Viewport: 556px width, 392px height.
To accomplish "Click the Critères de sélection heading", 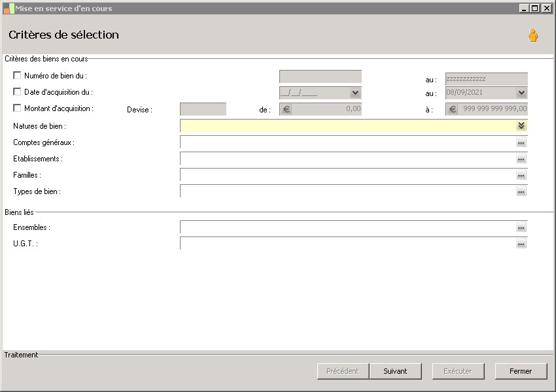I will (x=64, y=35).
